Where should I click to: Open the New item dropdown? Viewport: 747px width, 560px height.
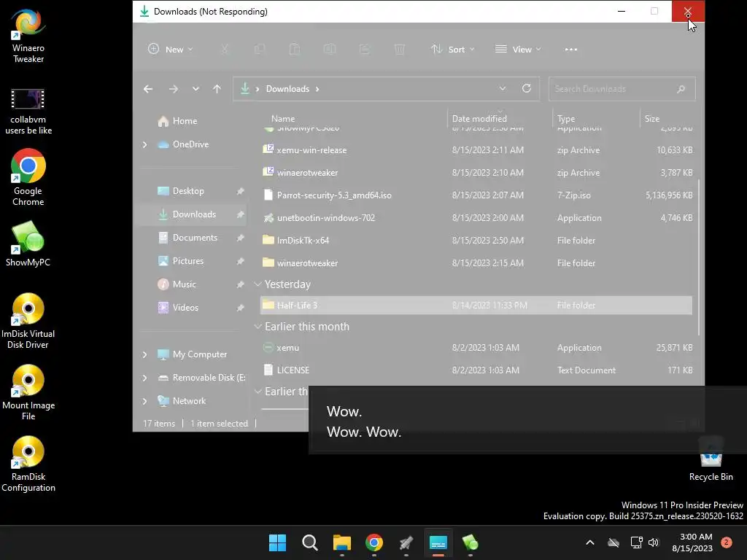[170, 49]
